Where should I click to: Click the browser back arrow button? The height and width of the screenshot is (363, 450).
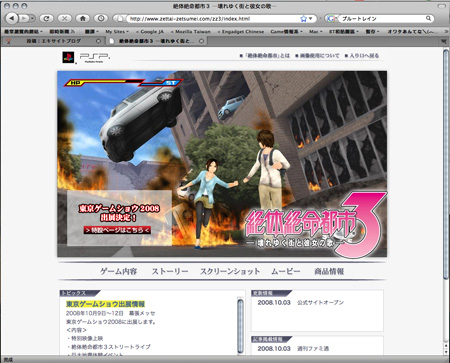11,18
